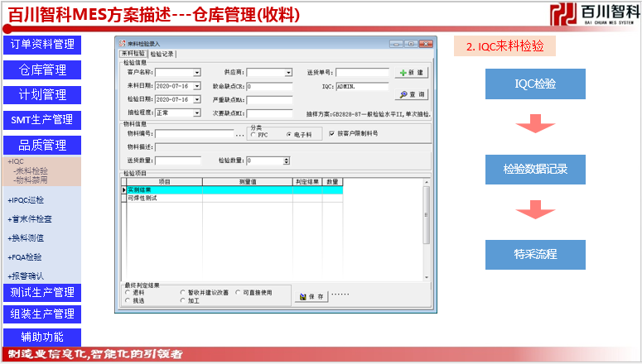
Task: Click the app icon in 来料检验录入 title bar
Action: (x=122, y=43)
